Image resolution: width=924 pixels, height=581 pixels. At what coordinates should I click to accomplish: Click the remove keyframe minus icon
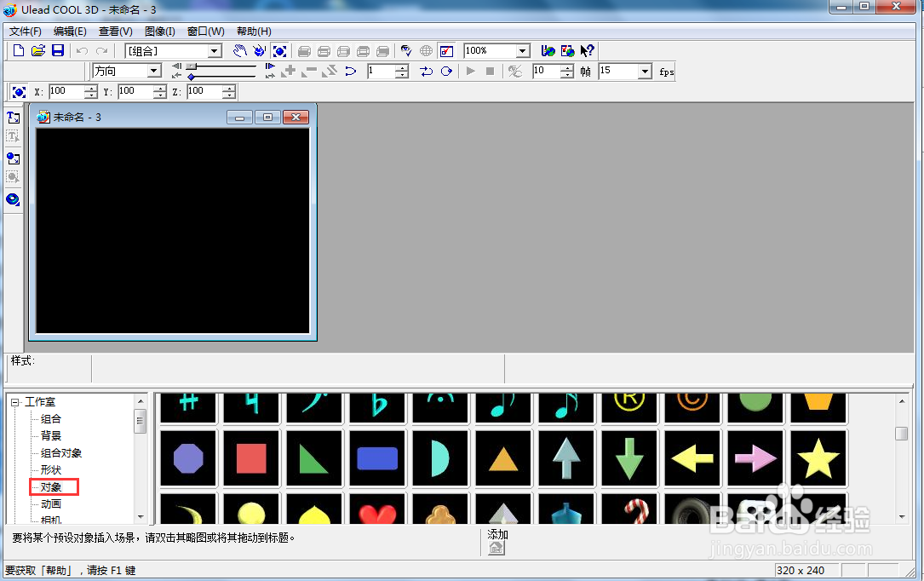coord(309,72)
